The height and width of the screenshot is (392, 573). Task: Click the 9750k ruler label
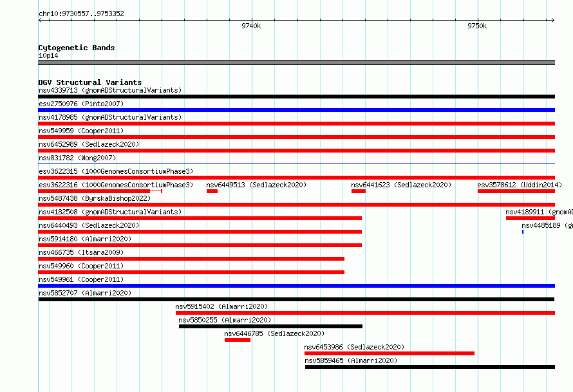[477, 26]
